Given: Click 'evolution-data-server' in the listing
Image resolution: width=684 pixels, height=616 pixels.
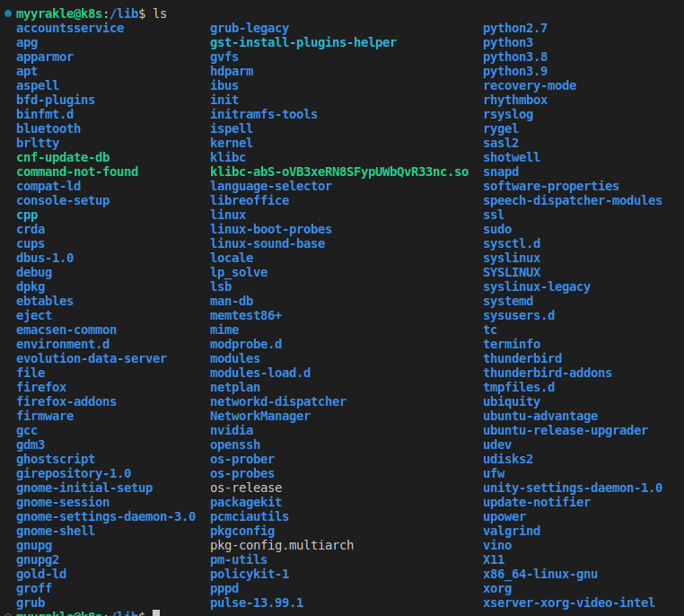Looking at the screenshot, I should tap(92, 358).
